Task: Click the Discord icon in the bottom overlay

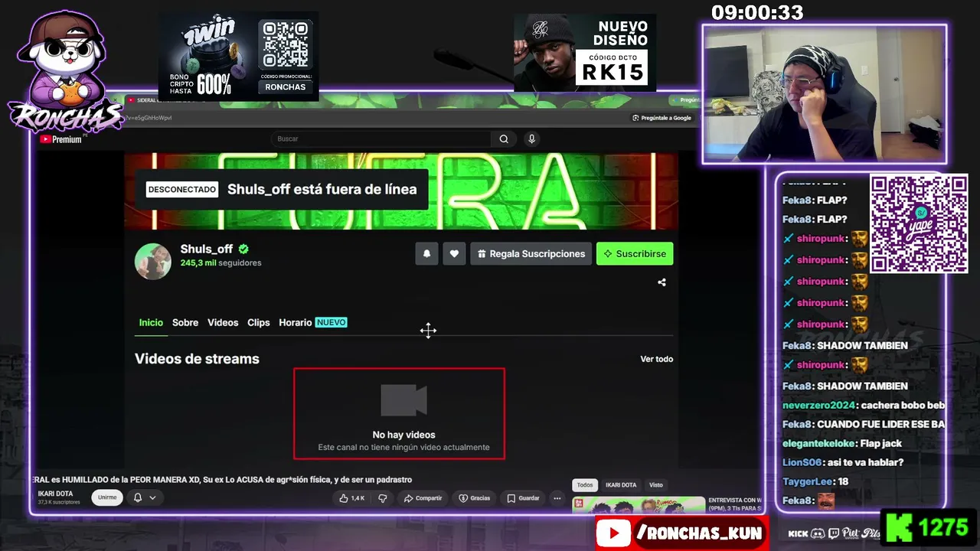Action: pos(818,533)
